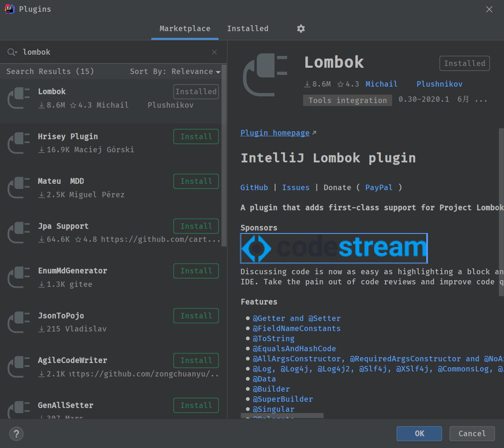
Task: Select the Hrisey Plugin plug icon
Action: (x=19, y=143)
